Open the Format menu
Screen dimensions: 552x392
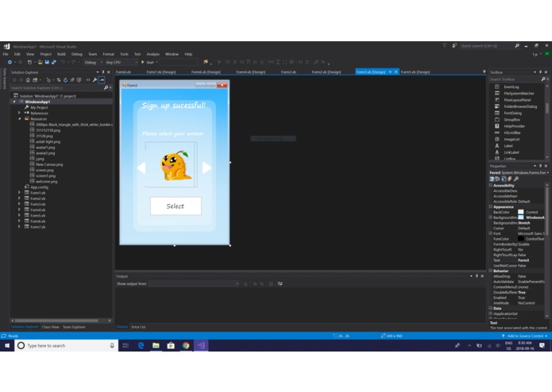tap(109, 54)
